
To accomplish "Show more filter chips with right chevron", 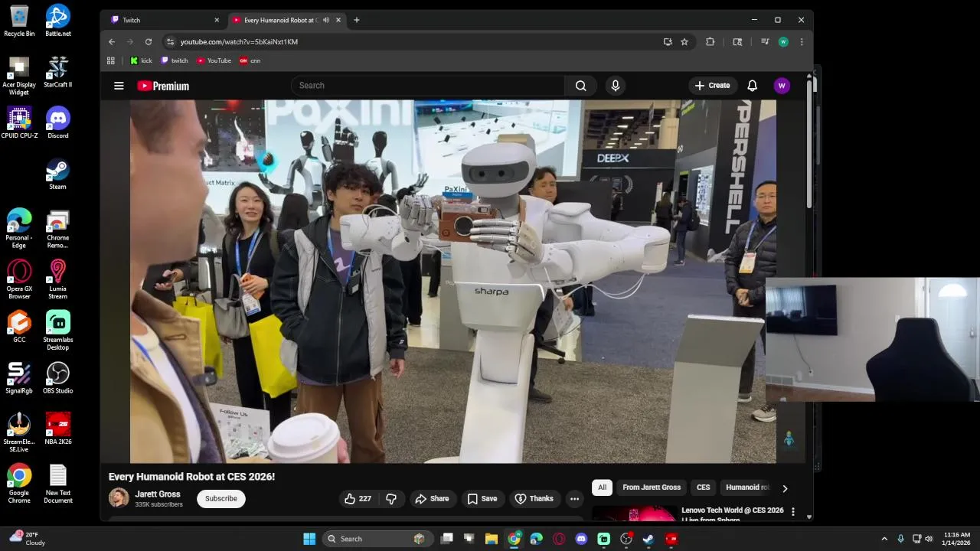I will [785, 488].
